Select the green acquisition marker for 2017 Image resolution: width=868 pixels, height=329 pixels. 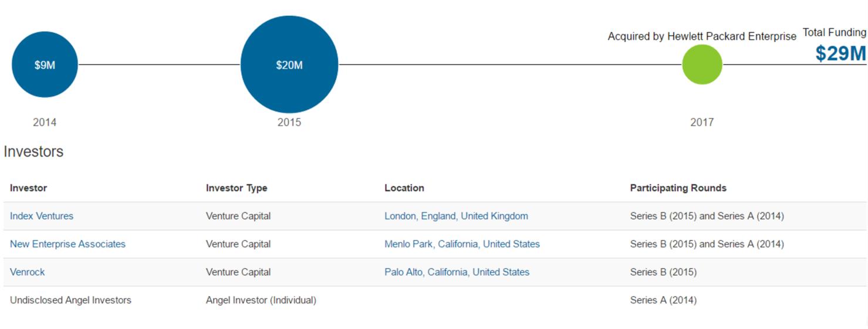coord(702,65)
